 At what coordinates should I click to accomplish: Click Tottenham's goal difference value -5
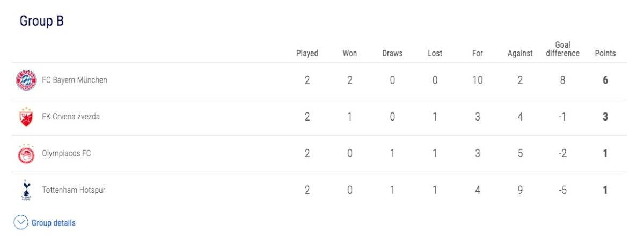562,190
